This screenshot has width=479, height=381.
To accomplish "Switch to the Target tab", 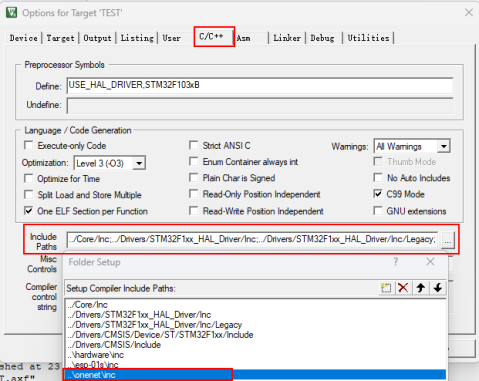I will tap(60, 38).
